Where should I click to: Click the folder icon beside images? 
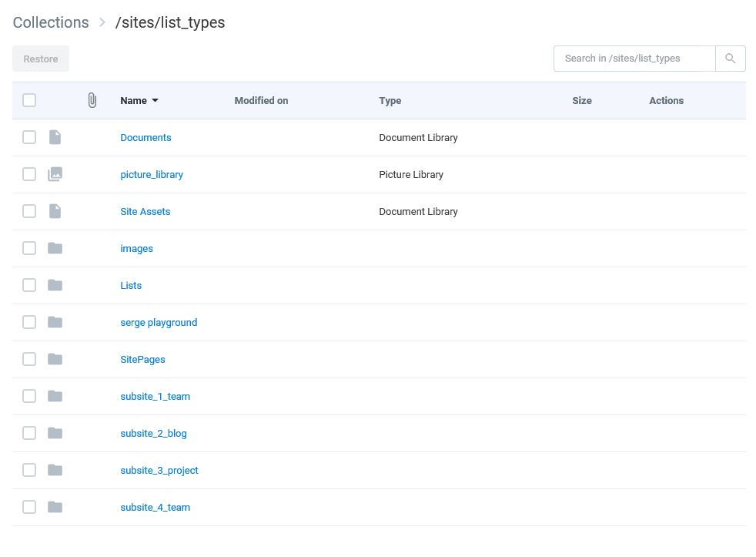(x=55, y=248)
